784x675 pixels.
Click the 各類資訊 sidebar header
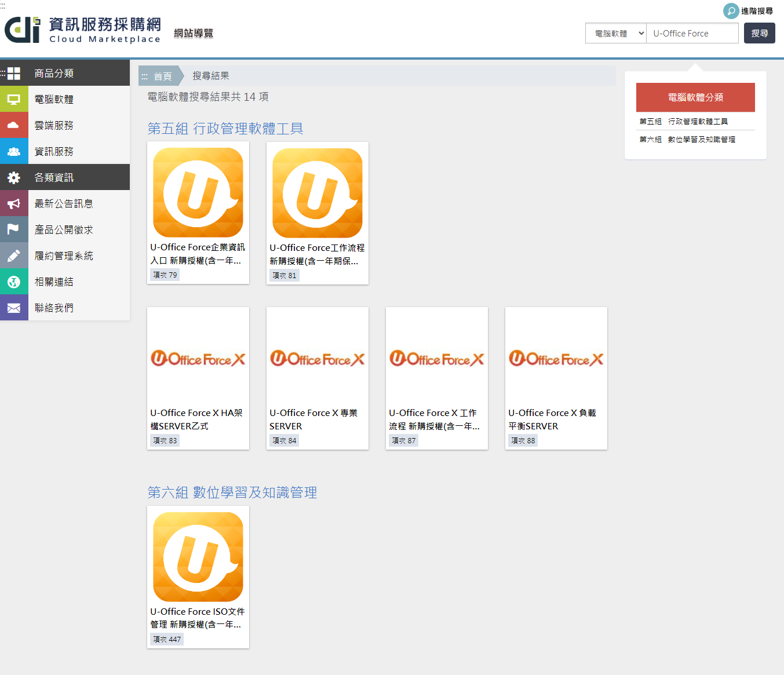[65, 177]
